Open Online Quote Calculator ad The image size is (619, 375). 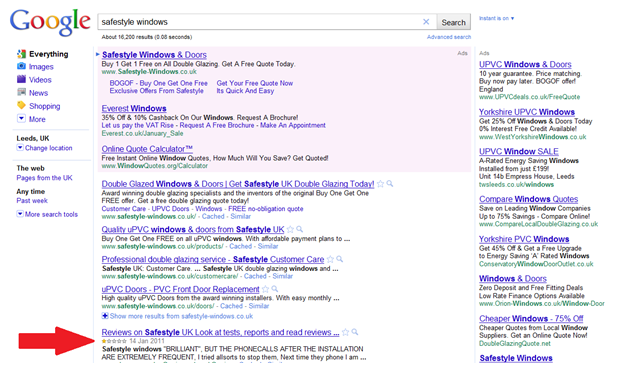point(147,149)
